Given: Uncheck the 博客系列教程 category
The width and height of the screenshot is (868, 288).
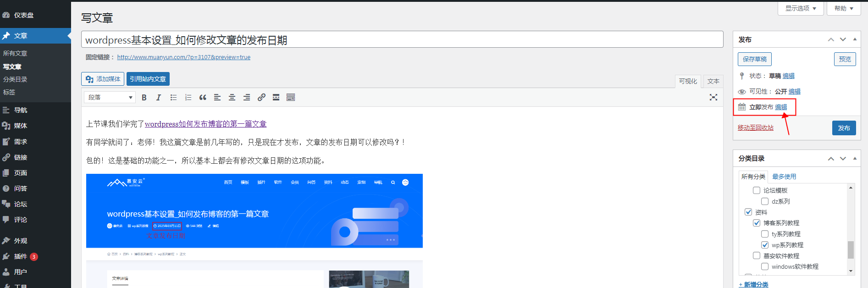Looking at the screenshot, I should (x=757, y=223).
